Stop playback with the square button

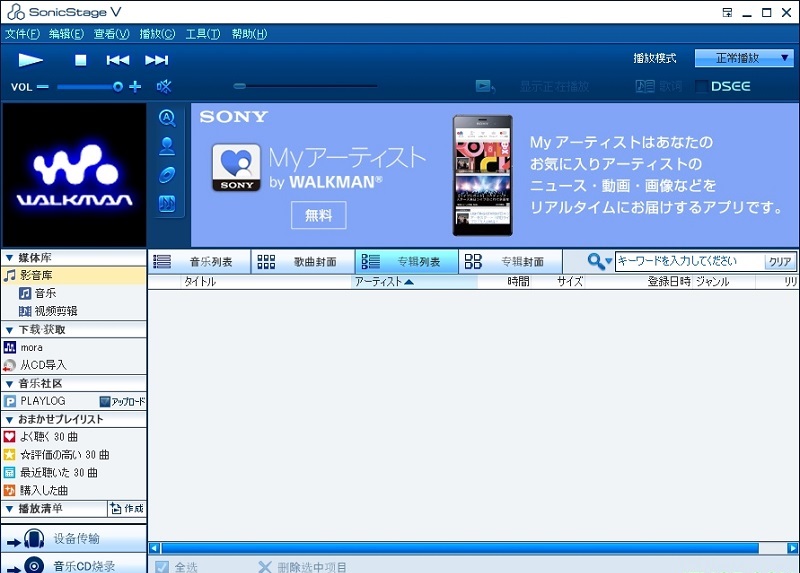80,60
